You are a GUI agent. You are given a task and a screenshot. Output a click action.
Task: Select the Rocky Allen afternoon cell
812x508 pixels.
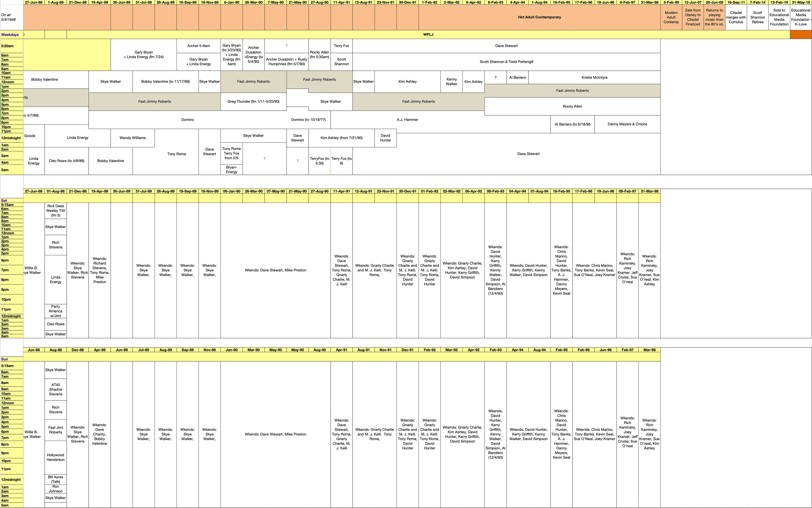point(572,106)
